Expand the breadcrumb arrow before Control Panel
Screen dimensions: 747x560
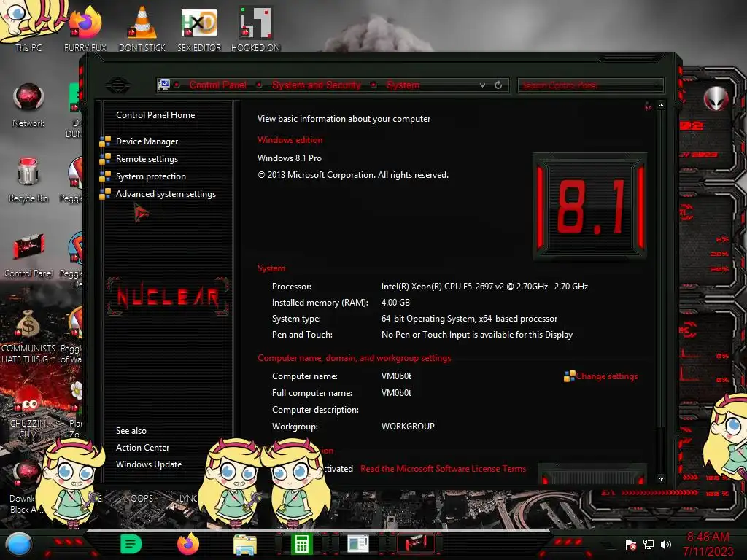pyautogui.click(x=177, y=85)
